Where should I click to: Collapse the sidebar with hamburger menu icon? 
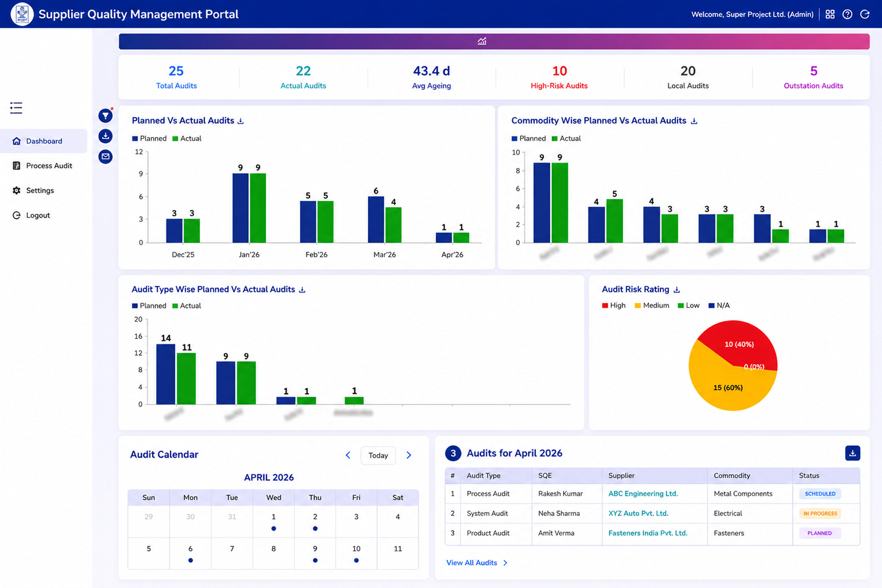pyautogui.click(x=16, y=108)
